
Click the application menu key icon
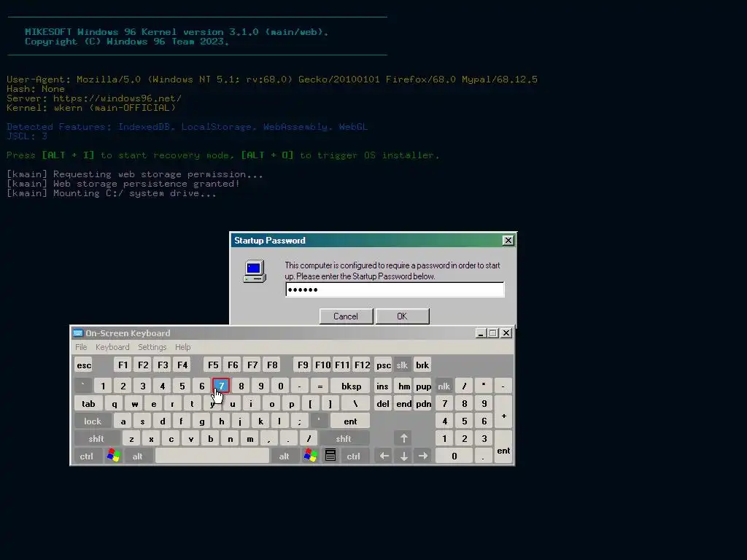pos(330,456)
